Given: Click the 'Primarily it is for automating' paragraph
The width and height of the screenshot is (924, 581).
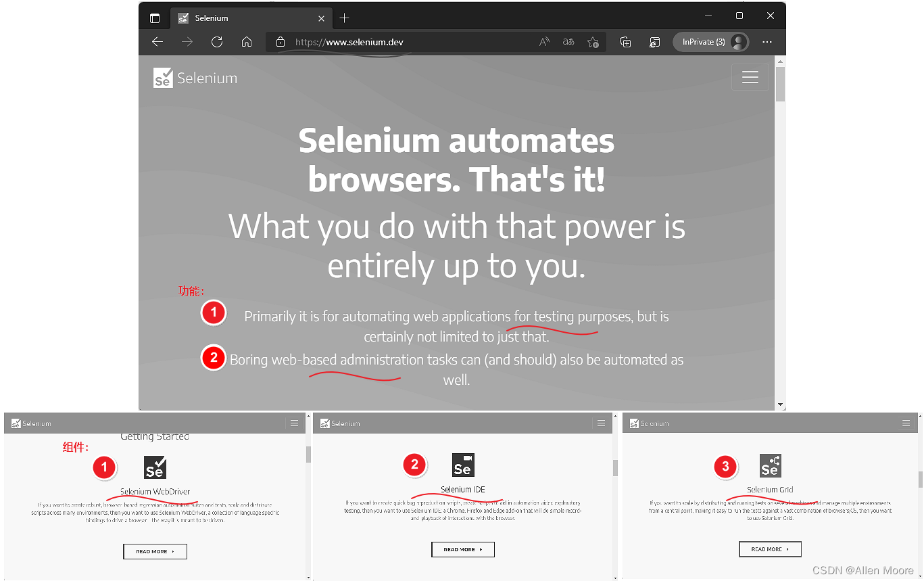Looking at the screenshot, I should (456, 326).
